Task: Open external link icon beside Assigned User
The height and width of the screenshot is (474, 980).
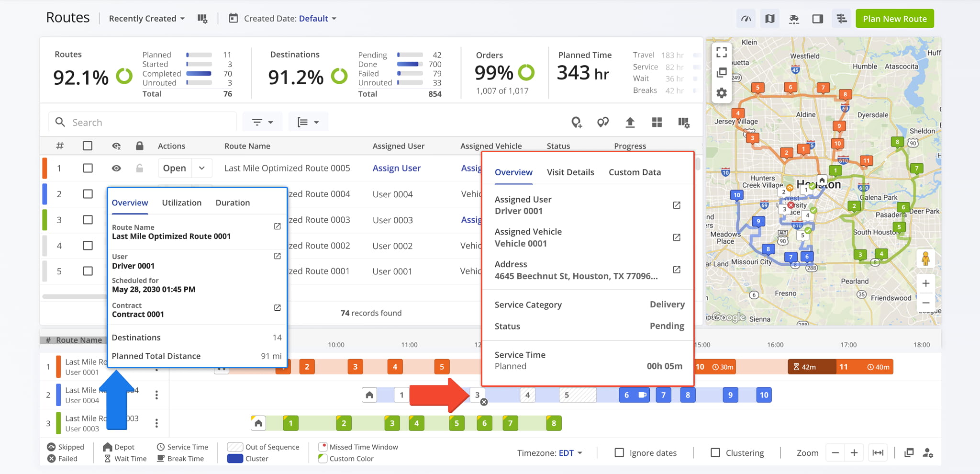Action: [677, 205]
